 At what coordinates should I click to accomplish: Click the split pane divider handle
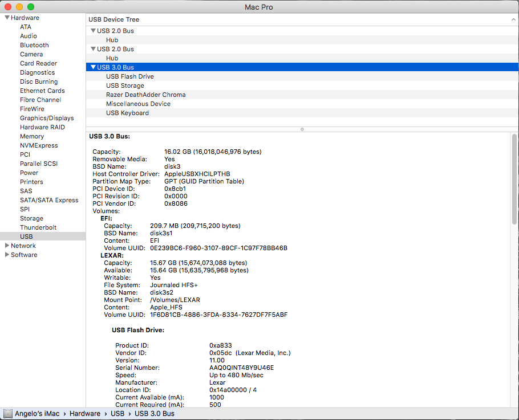tap(302, 129)
